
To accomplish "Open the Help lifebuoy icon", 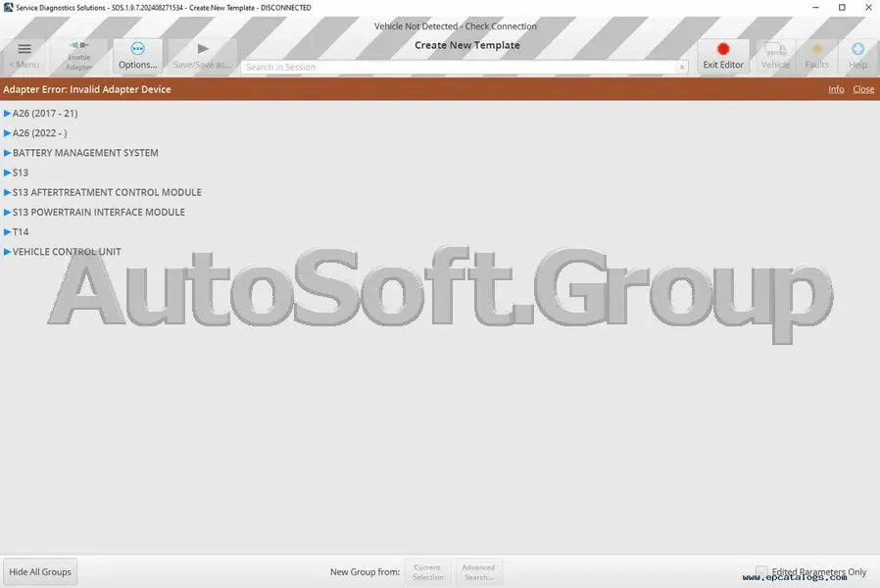I will click(x=857, y=49).
